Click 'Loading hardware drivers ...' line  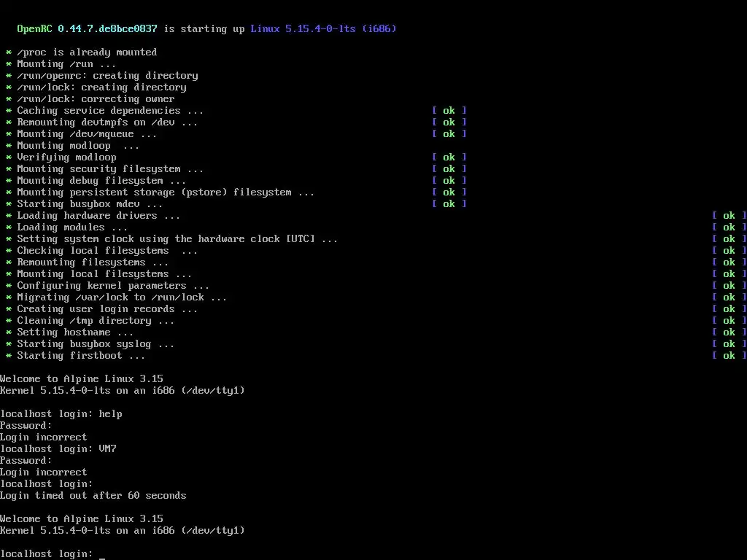point(98,216)
